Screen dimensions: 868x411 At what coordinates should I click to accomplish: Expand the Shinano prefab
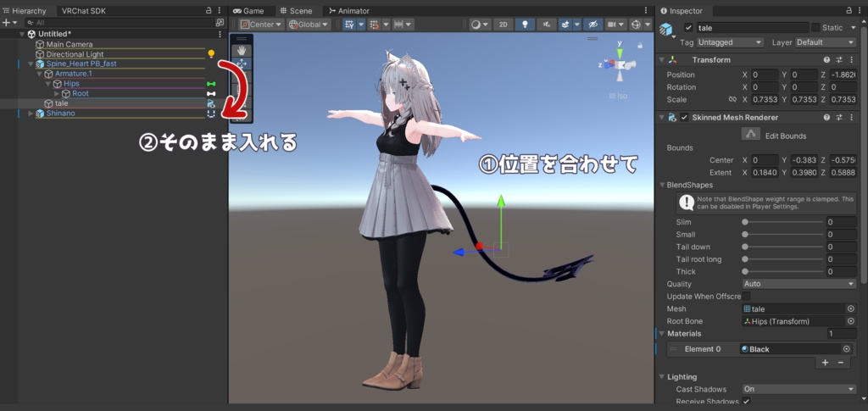(x=31, y=114)
